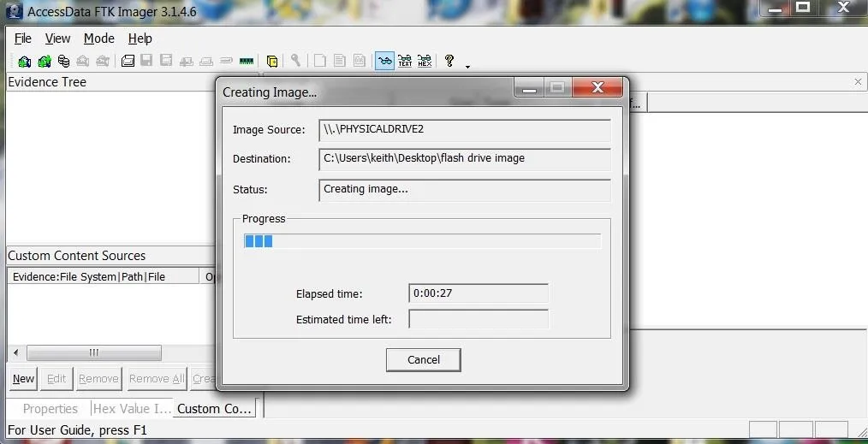Click Remove All Evidence Items icon
The width and height of the screenshot is (868, 444).
(x=103, y=62)
